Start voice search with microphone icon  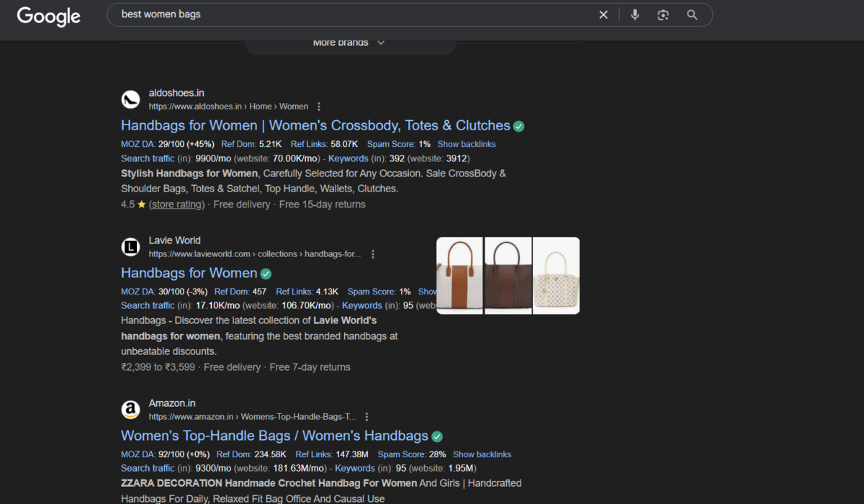click(634, 14)
